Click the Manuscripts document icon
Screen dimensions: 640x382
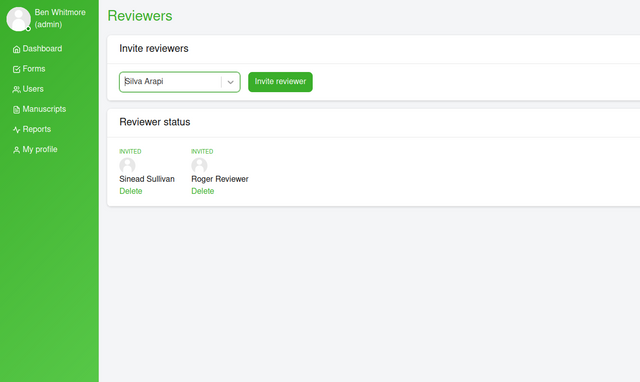point(16,109)
